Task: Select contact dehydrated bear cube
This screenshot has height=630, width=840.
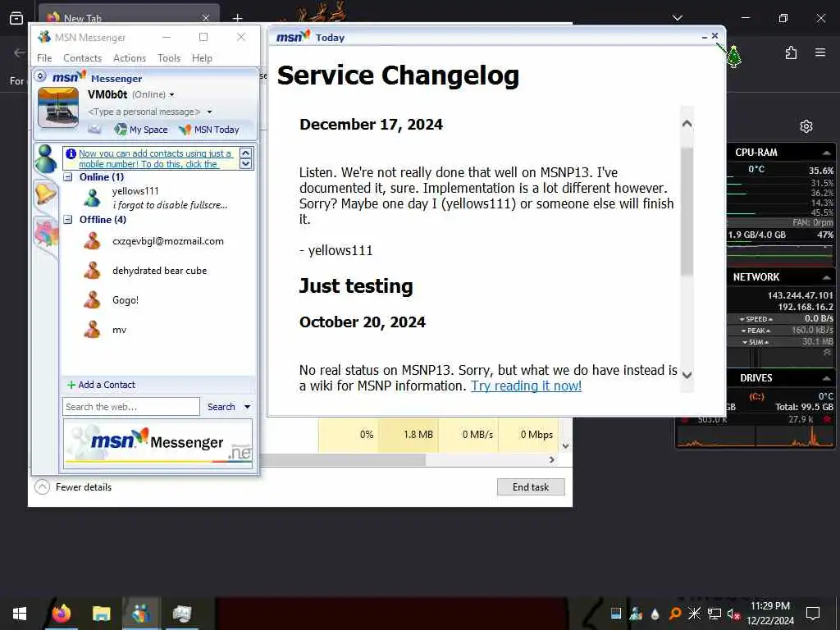Action: [158, 271]
